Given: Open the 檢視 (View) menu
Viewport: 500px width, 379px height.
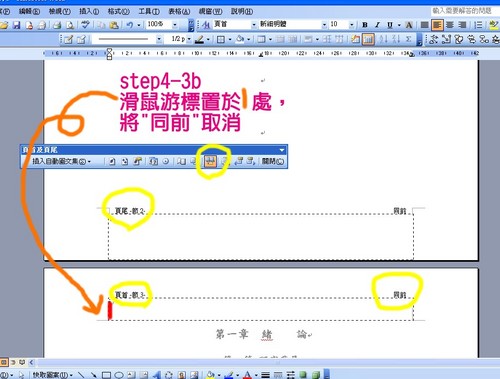Looking at the screenshot, I should click(x=60, y=11).
